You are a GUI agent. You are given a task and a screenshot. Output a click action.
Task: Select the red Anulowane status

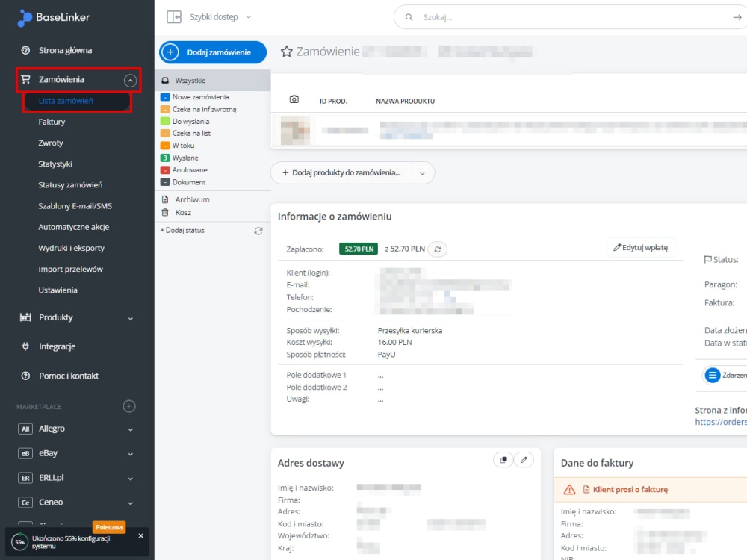click(184, 170)
